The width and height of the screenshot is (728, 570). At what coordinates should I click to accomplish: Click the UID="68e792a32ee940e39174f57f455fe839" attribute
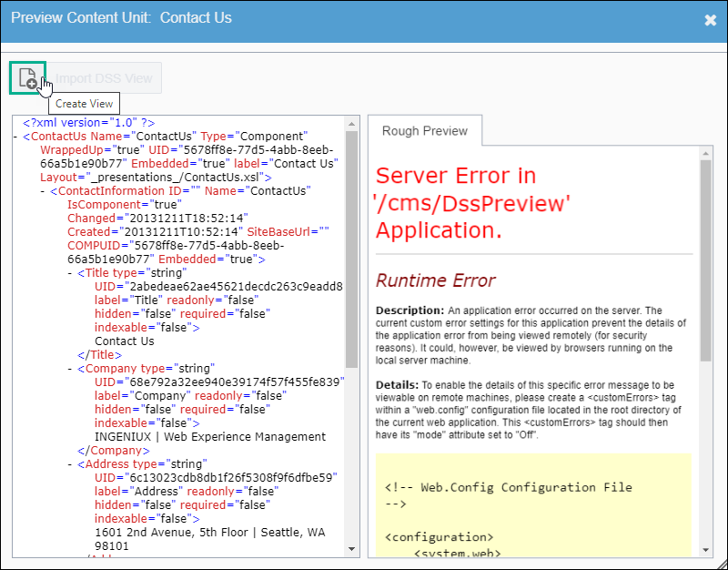(x=219, y=382)
